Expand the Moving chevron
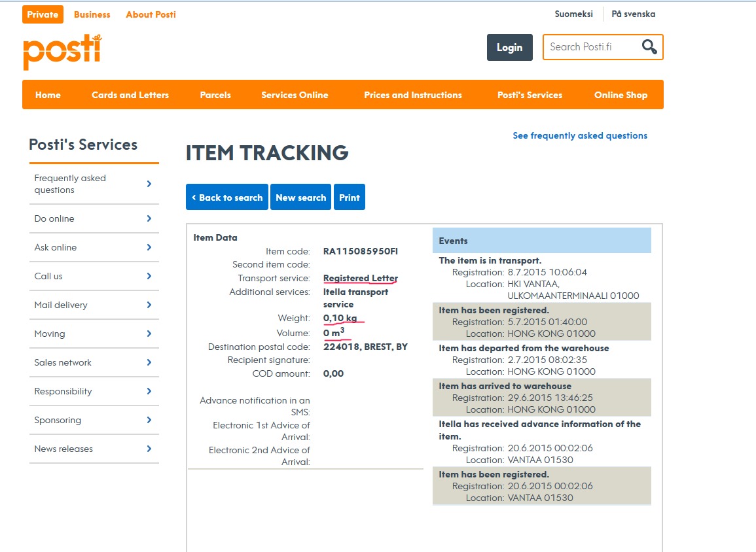 click(x=149, y=334)
